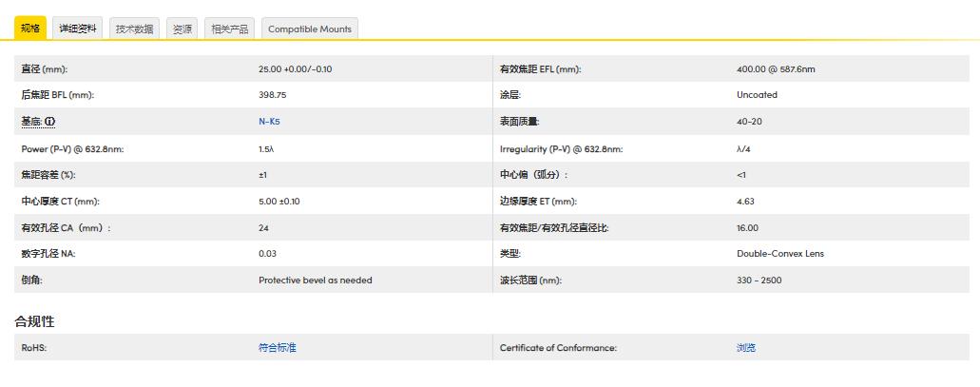This screenshot has height=387, width=980.
Task: Switch to the 详细资料 tab
Action: 78,29
